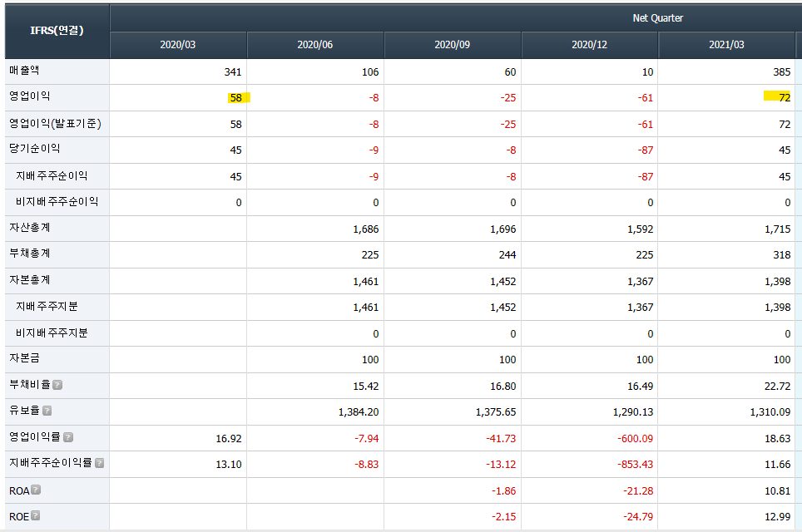Click the highlighted 58 in the 영업이익 row
The image size is (802, 532).
pos(237,97)
